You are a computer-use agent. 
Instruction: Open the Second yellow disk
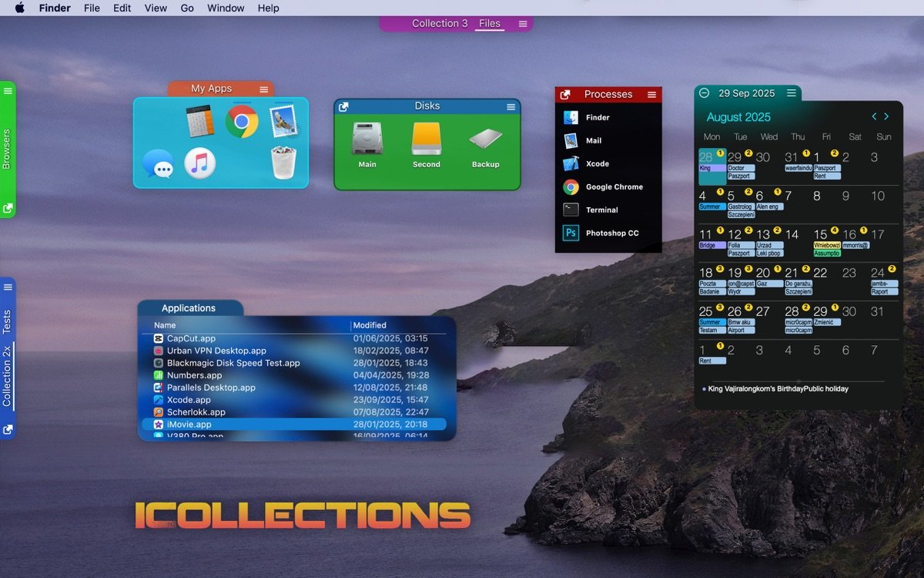(426, 144)
